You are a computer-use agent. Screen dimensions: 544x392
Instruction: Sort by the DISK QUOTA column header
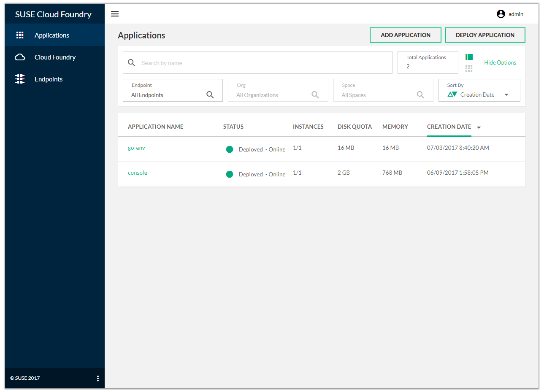click(x=355, y=127)
